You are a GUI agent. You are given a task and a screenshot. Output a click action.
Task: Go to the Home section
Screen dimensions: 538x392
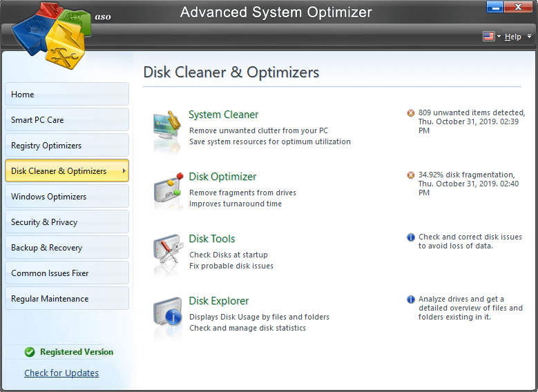click(x=67, y=94)
